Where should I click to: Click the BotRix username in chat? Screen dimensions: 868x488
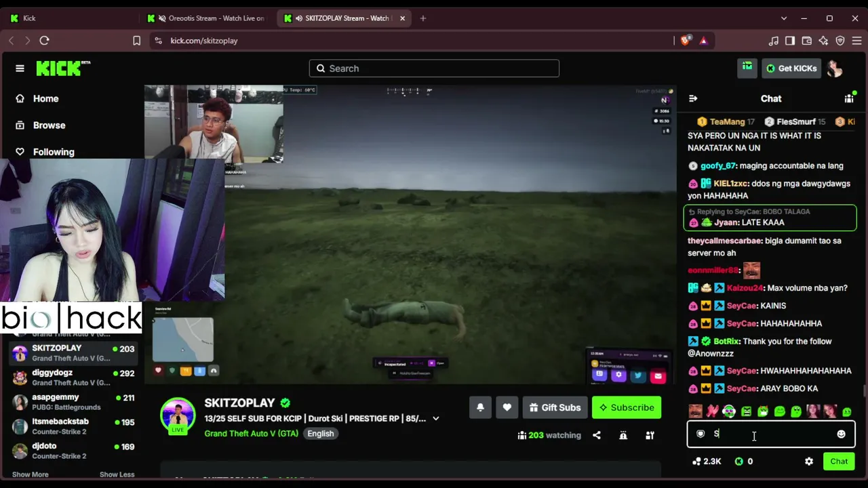click(727, 341)
